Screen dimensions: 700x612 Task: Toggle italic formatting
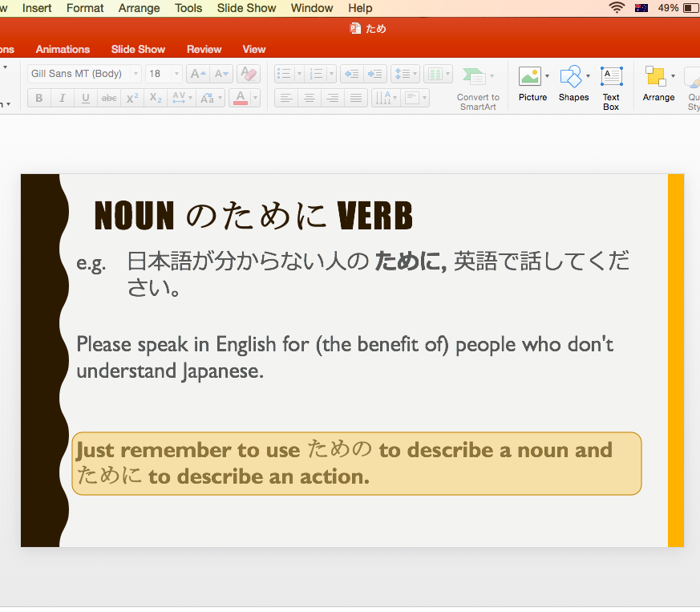click(x=62, y=98)
